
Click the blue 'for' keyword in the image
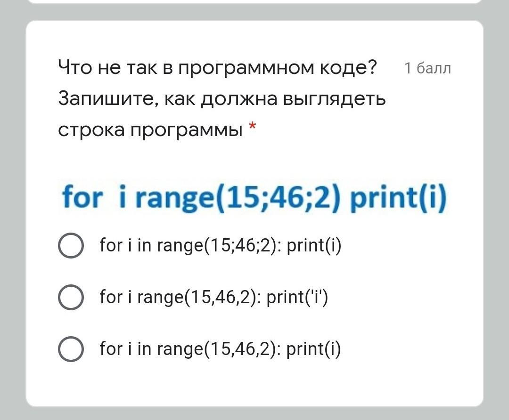tap(82, 196)
